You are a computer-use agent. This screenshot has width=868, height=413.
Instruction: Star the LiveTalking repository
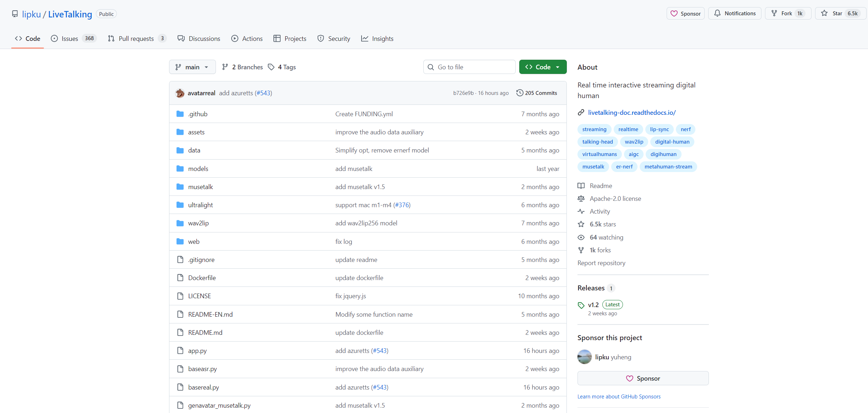coord(840,14)
